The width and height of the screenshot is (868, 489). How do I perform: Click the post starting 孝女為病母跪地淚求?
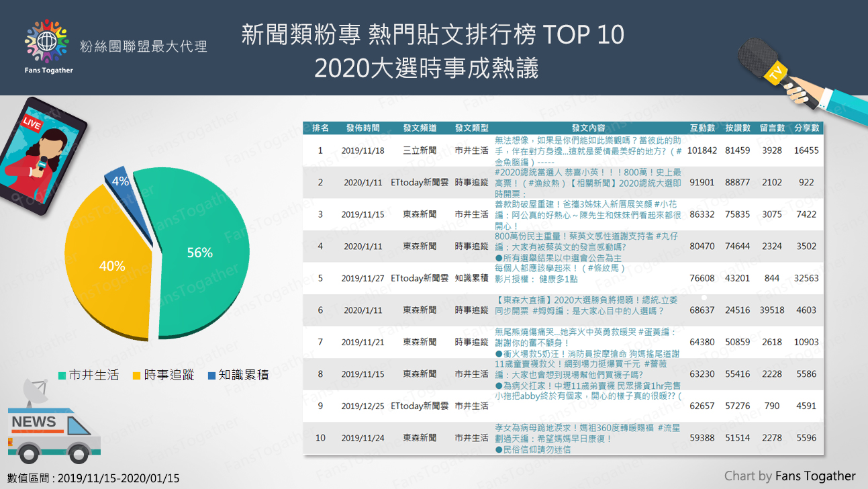pos(588,438)
